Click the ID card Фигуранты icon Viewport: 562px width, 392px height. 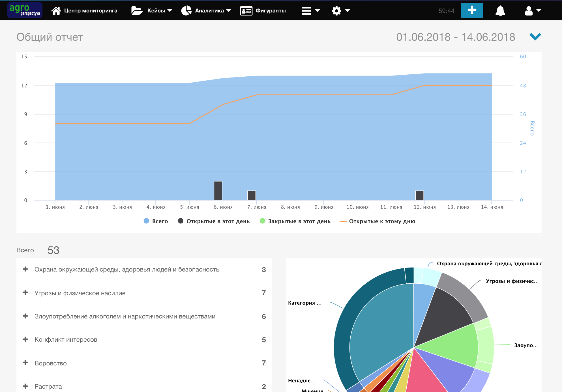(x=246, y=11)
